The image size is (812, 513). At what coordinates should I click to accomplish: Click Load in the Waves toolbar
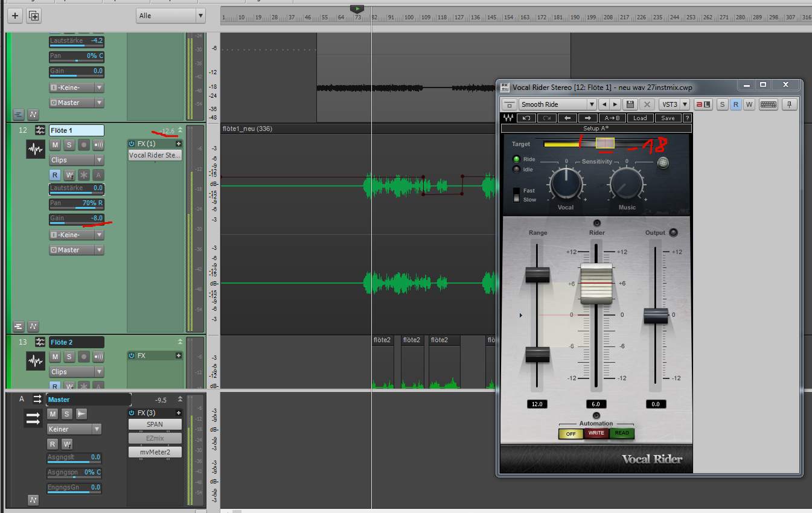tap(640, 118)
